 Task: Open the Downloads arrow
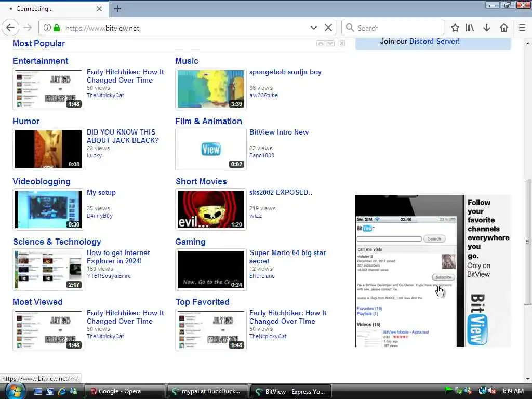pos(486,28)
